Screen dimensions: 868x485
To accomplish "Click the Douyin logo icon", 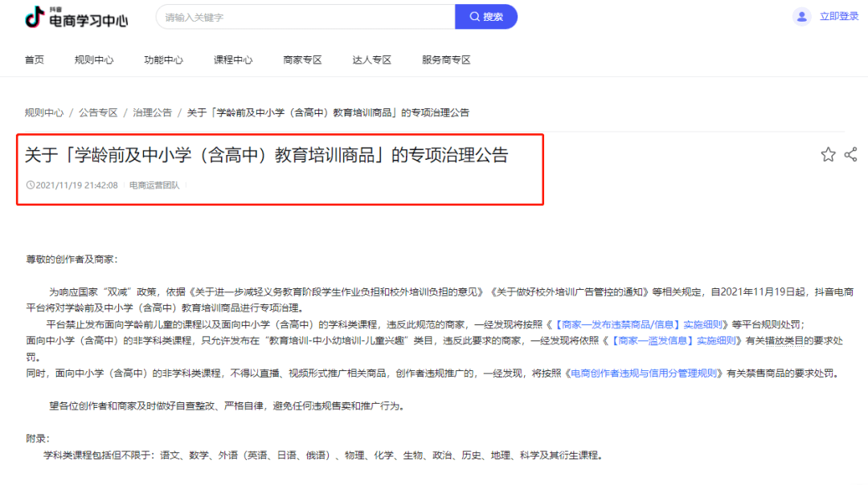I will click(x=35, y=17).
